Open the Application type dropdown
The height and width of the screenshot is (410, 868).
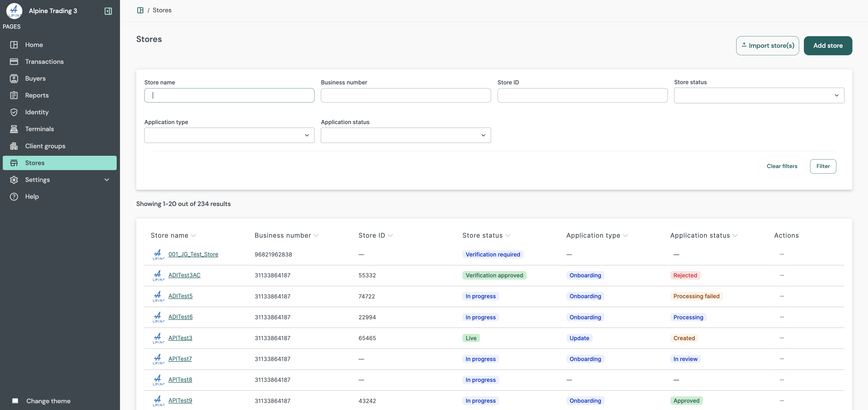pos(229,135)
